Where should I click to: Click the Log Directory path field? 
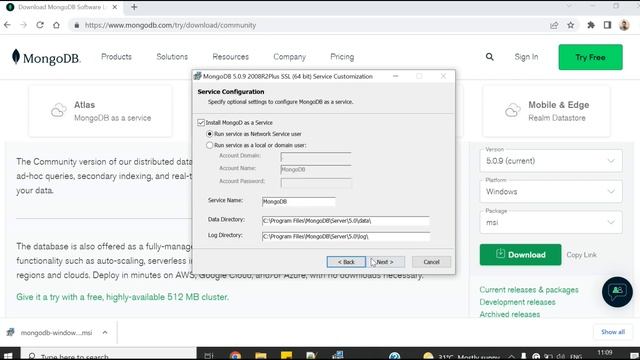pos(346,237)
